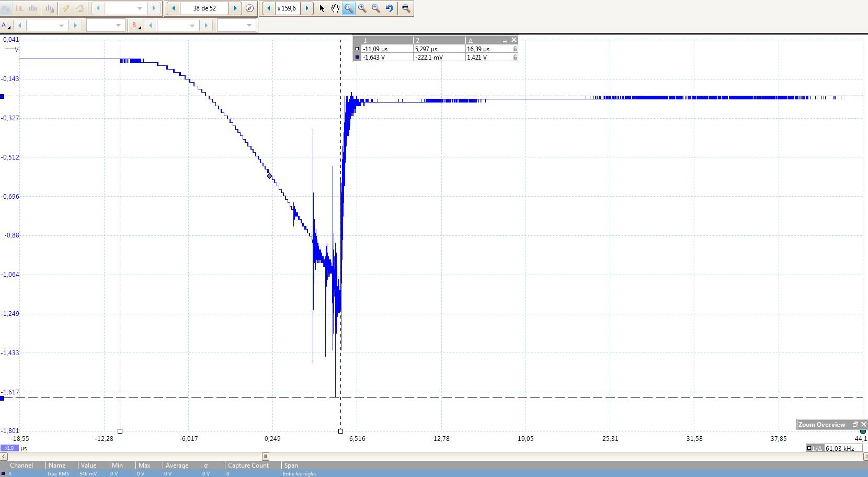
Task: Activate the zoom window magnifier tool
Action: [348, 8]
